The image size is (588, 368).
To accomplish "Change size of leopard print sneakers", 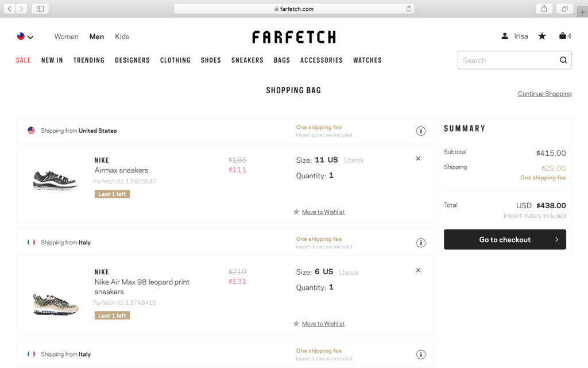I will coord(349,272).
